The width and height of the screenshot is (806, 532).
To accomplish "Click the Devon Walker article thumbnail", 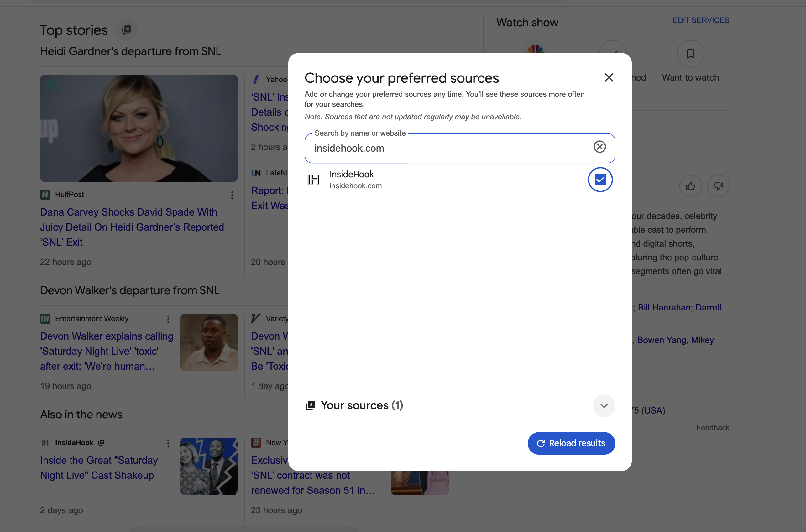I will tap(209, 342).
